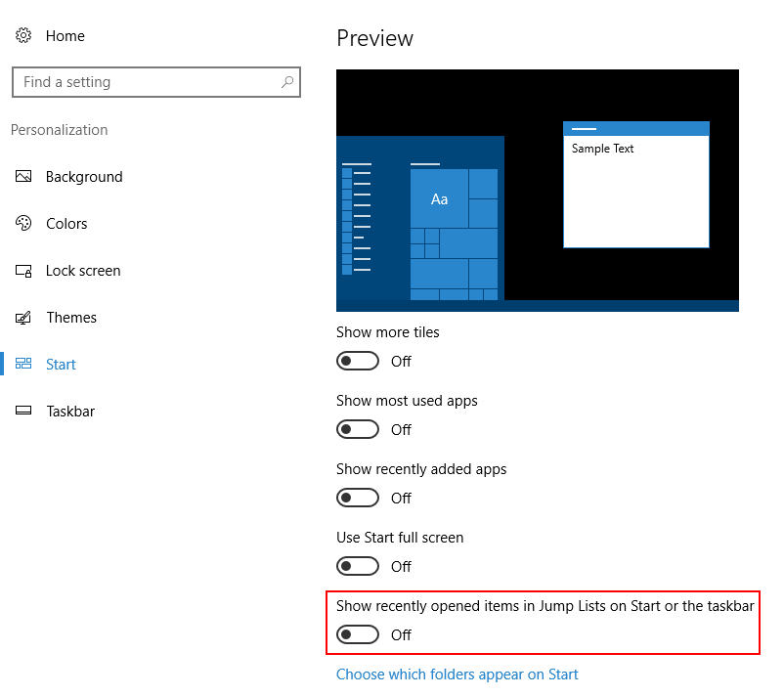Open Choose which folders appear on Start
Viewport: 784px width, 696px height.
click(457, 674)
